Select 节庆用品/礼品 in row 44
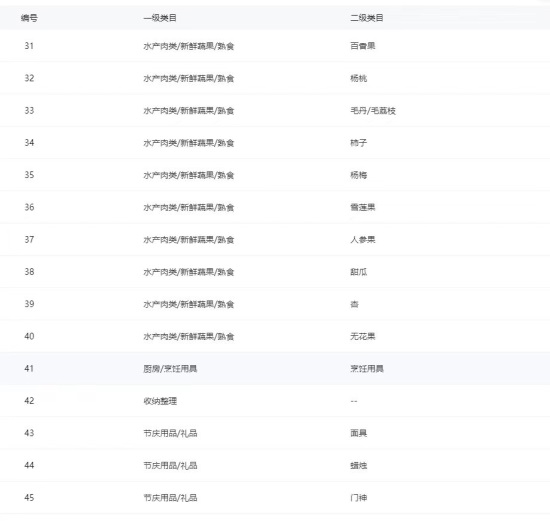The image size is (550, 521). (170, 466)
